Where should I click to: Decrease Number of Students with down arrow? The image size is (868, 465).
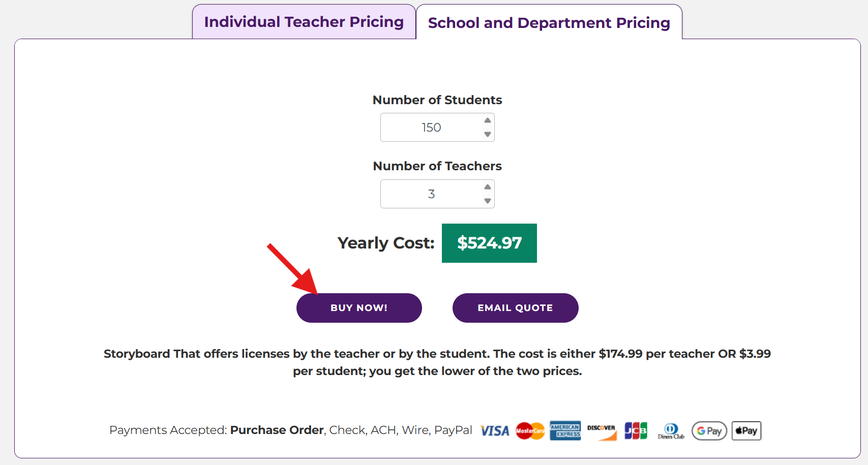coord(488,135)
